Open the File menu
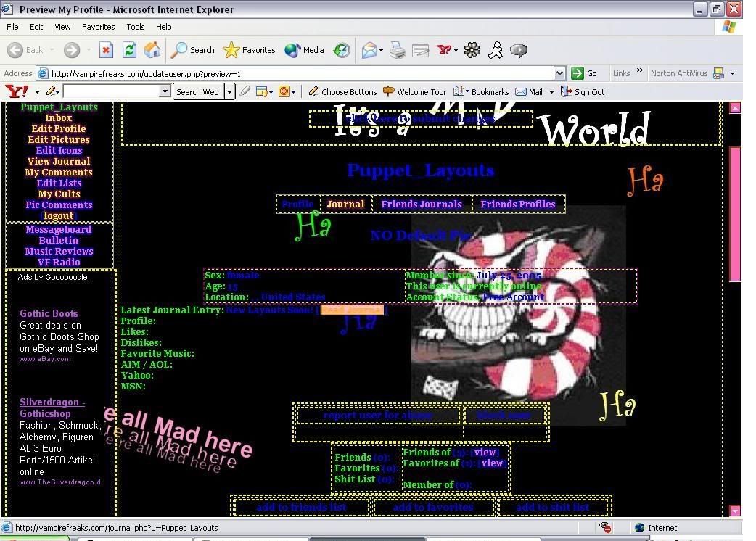 pos(12,27)
